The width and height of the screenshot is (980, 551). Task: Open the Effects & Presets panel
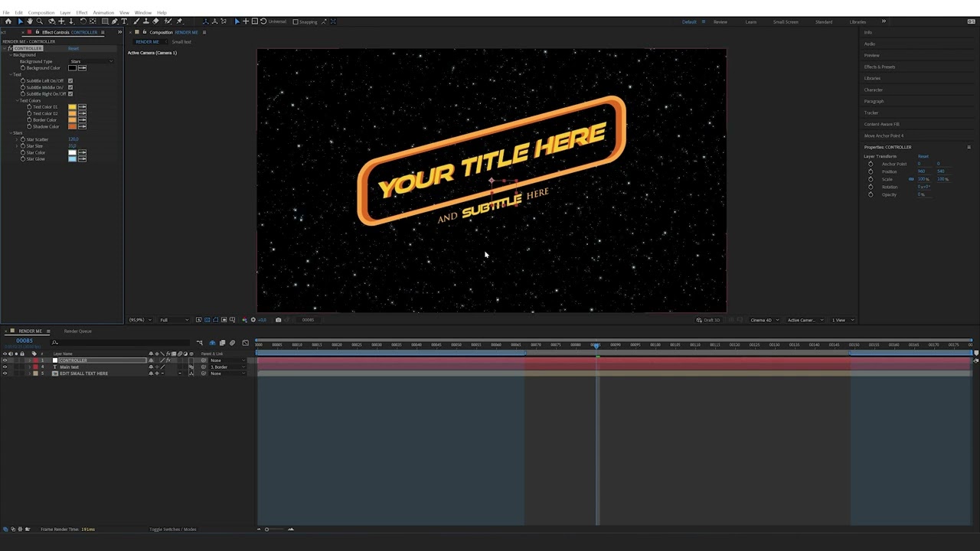click(880, 67)
